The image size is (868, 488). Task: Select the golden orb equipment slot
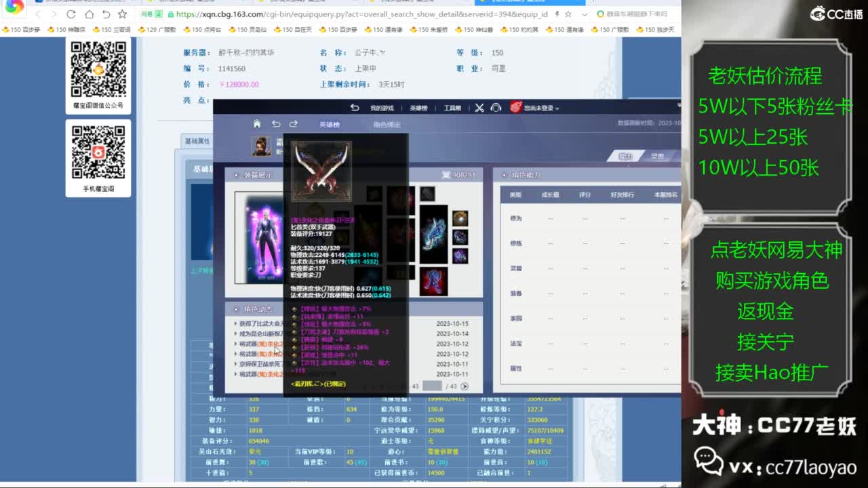pyautogui.click(x=460, y=218)
